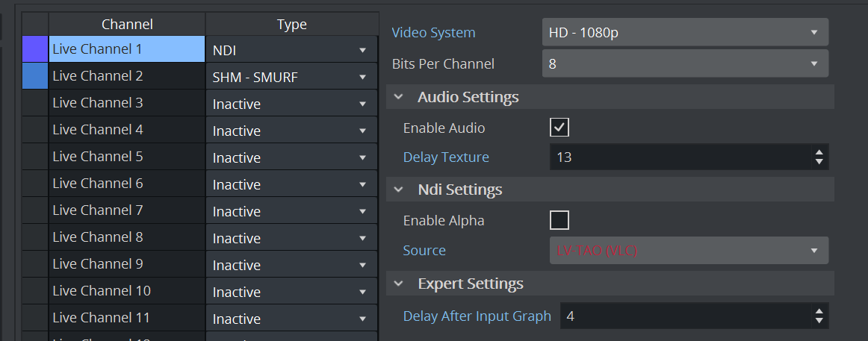This screenshot has height=341, width=868.
Task: Increase Delay Texture value with up arrow
Action: pos(819,153)
